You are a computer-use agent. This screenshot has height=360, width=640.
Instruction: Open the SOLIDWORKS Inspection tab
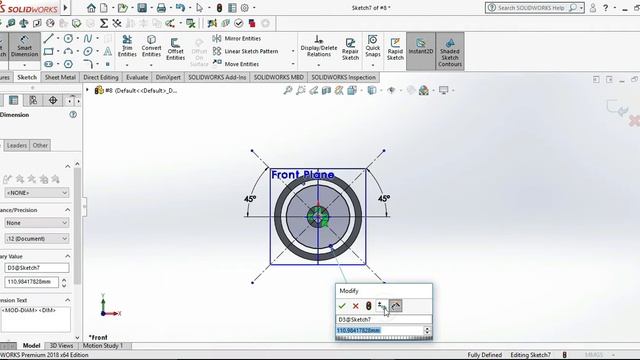coord(344,77)
